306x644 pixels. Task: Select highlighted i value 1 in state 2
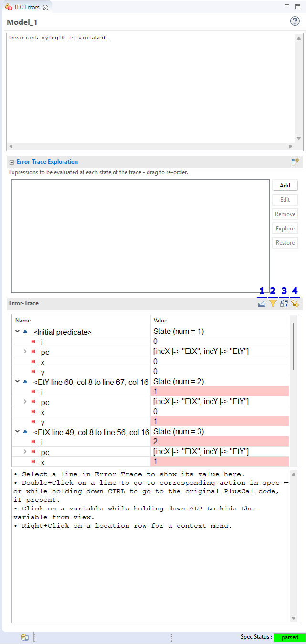pyautogui.click(x=220, y=392)
